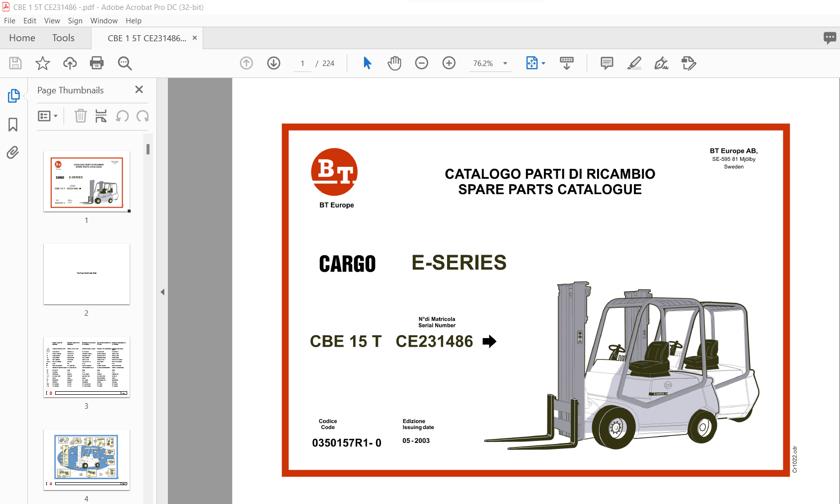Select page 2 thumbnail

tap(86, 274)
